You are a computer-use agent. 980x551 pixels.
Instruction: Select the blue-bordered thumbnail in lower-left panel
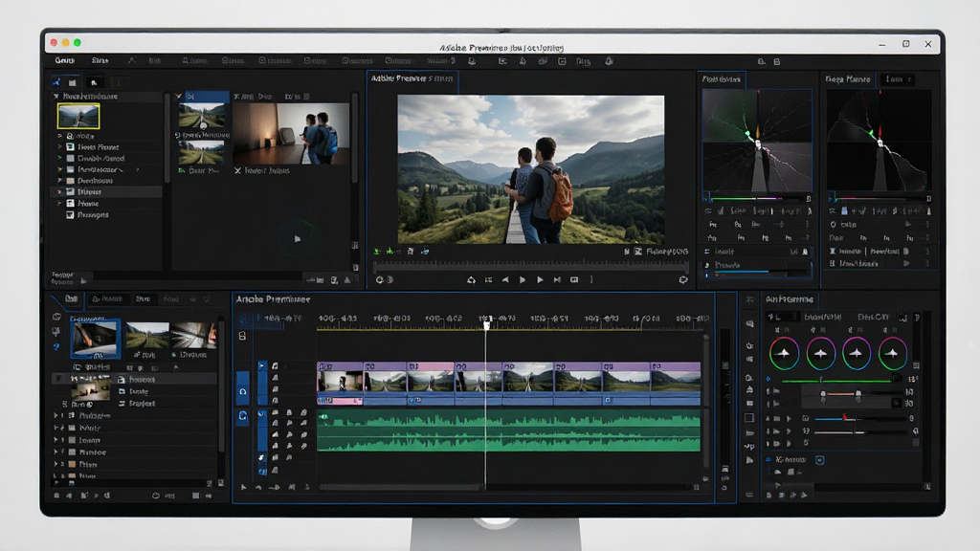point(95,340)
